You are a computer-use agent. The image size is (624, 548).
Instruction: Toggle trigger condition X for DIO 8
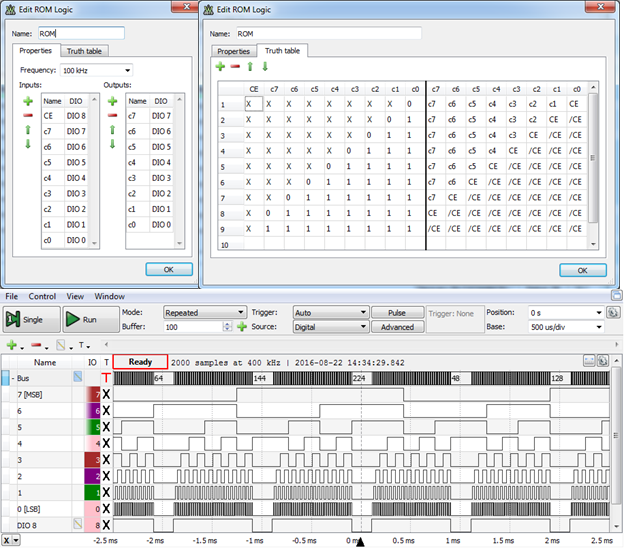[x=106, y=525]
